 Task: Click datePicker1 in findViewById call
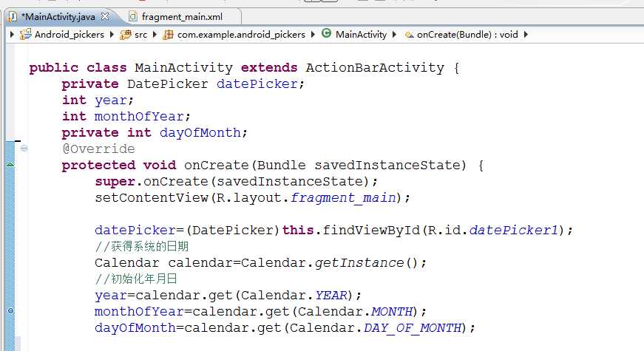[x=514, y=230]
